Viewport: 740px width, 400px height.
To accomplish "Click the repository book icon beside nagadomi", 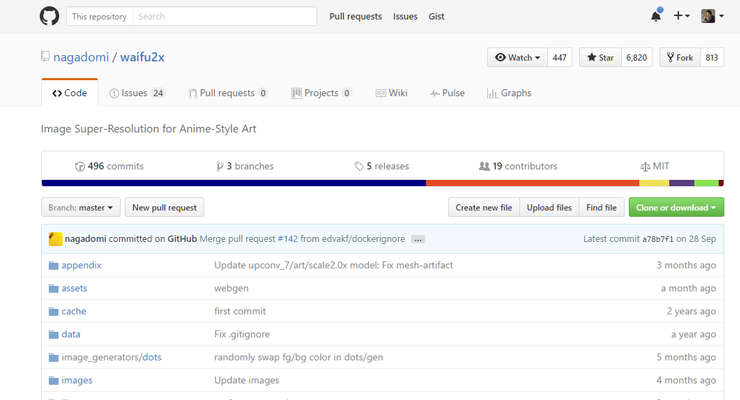I will [45, 57].
